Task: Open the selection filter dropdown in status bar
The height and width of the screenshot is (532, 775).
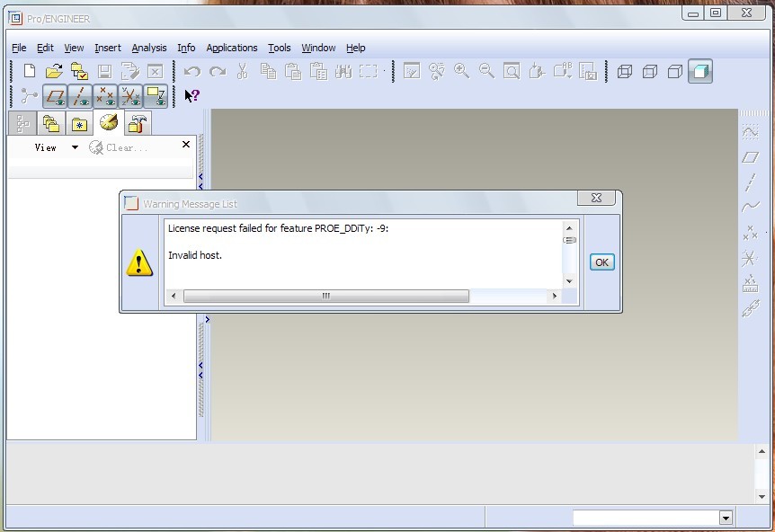Action: [x=726, y=518]
